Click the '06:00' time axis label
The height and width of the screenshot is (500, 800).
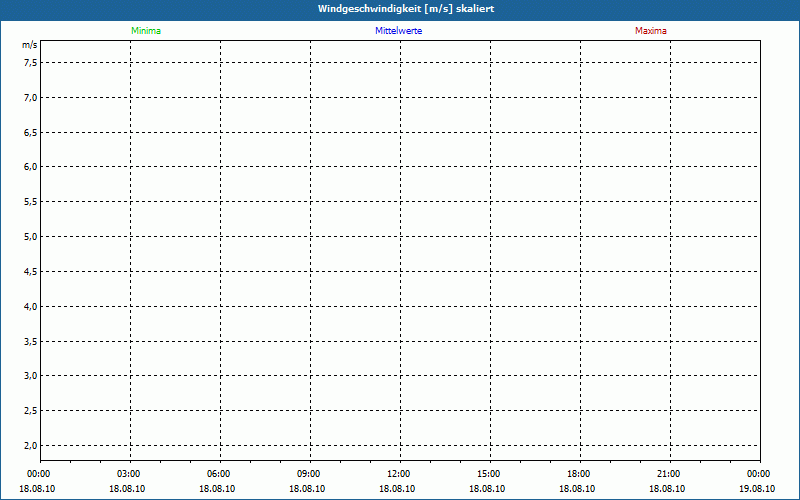pyautogui.click(x=218, y=474)
